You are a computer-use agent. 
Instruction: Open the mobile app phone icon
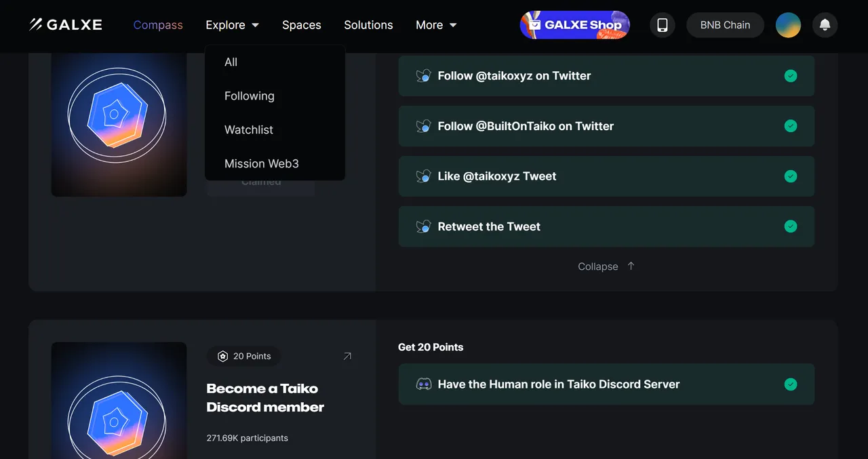[x=663, y=25]
